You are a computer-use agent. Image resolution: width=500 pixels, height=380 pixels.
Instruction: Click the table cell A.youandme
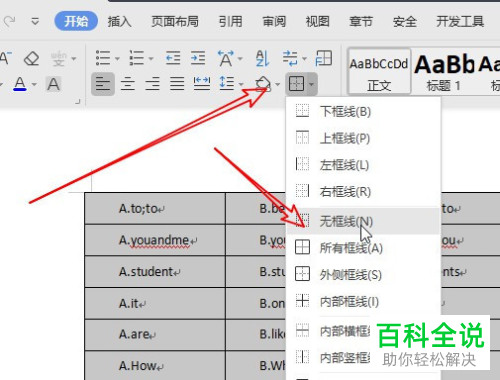[155, 240]
